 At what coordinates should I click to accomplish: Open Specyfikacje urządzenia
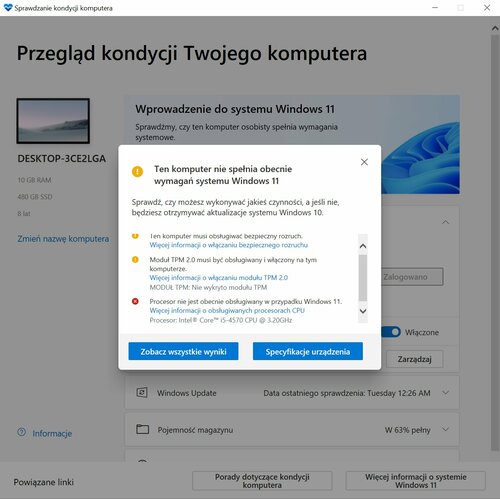tap(308, 351)
